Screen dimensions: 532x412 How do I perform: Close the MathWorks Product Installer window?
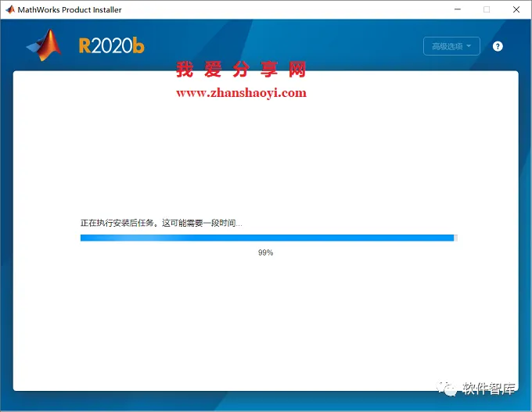(x=516, y=9)
